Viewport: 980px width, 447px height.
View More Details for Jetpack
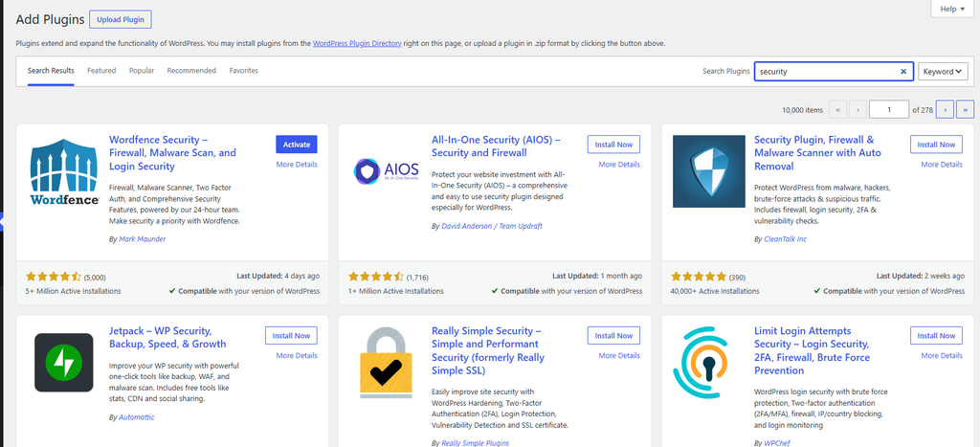[x=297, y=356]
